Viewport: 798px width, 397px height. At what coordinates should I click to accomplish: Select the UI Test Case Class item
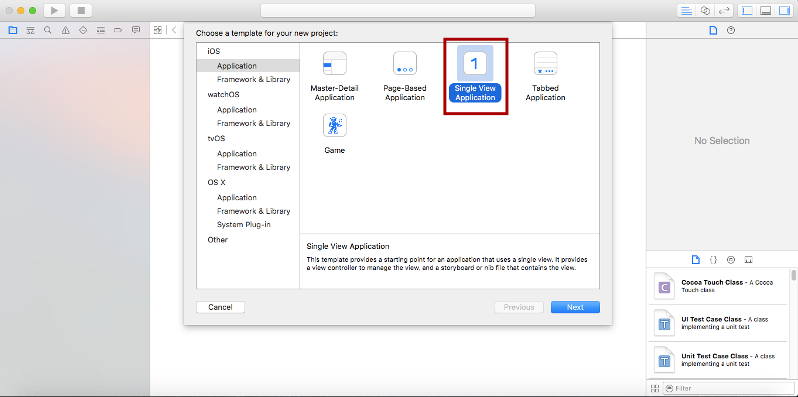[718, 323]
